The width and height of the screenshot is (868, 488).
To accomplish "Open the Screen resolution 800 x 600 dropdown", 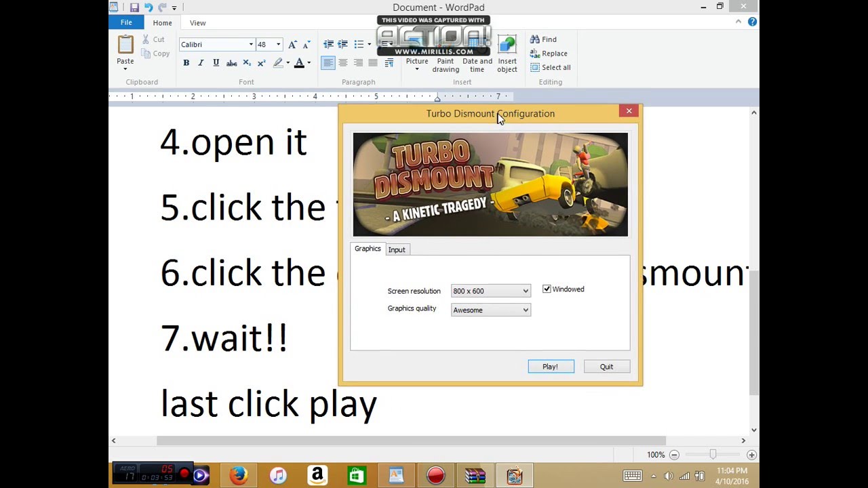I will pyautogui.click(x=490, y=291).
